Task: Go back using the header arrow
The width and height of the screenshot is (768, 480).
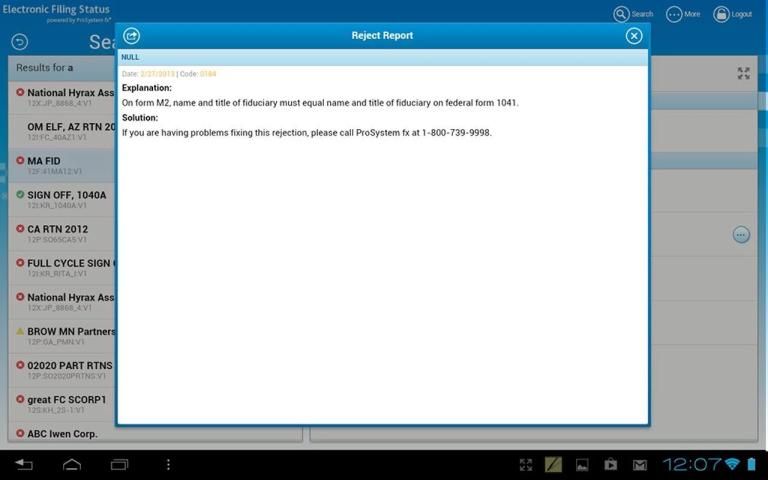Action: 19,42
